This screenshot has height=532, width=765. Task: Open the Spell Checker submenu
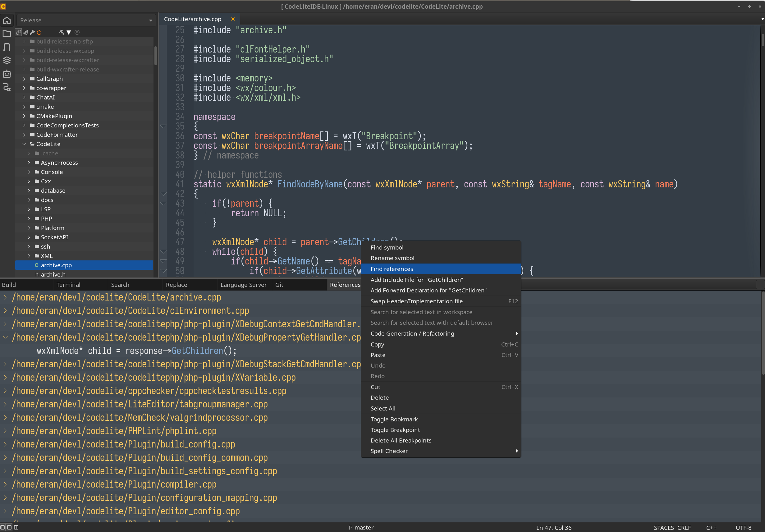tap(441, 451)
